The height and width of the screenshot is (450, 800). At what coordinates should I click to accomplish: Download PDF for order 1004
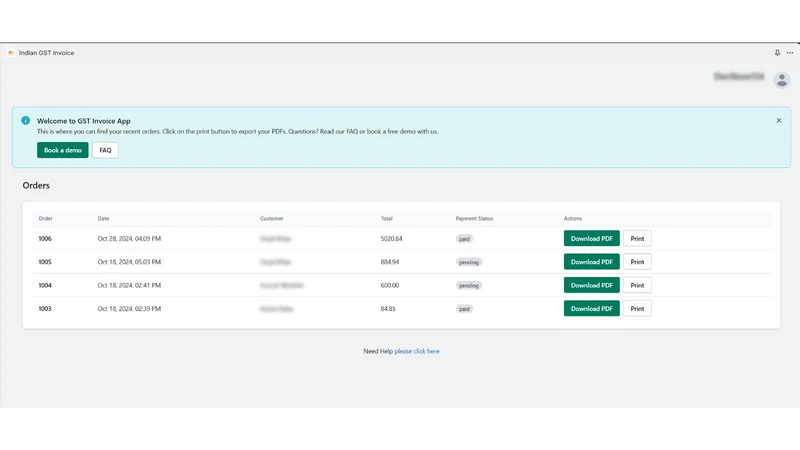point(591,285)
